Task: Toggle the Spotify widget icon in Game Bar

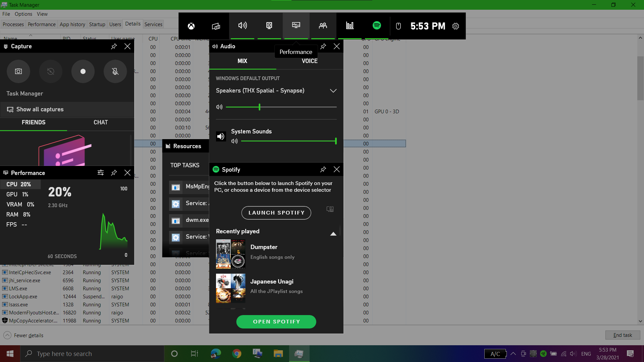Action: tap(377, 26)
